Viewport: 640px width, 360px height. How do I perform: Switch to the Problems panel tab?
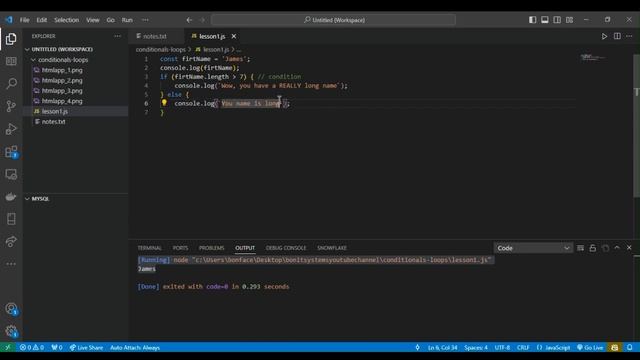point(211,248)
